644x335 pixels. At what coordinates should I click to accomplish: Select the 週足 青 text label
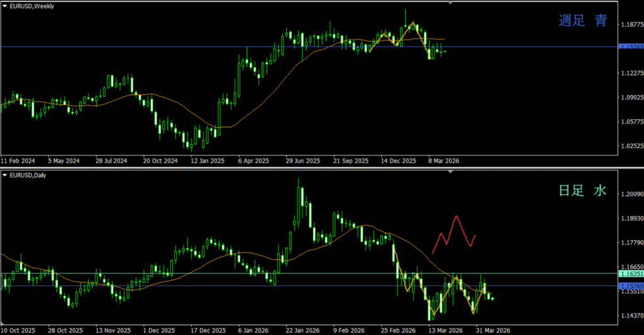click(x=582, y=21)
